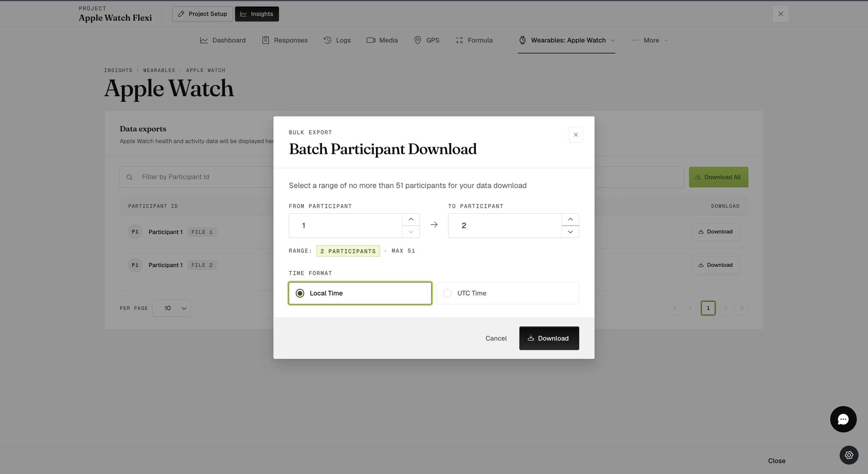Close the project with top X
The width and height of the screenshot is (868, 474).
point(780,14)
